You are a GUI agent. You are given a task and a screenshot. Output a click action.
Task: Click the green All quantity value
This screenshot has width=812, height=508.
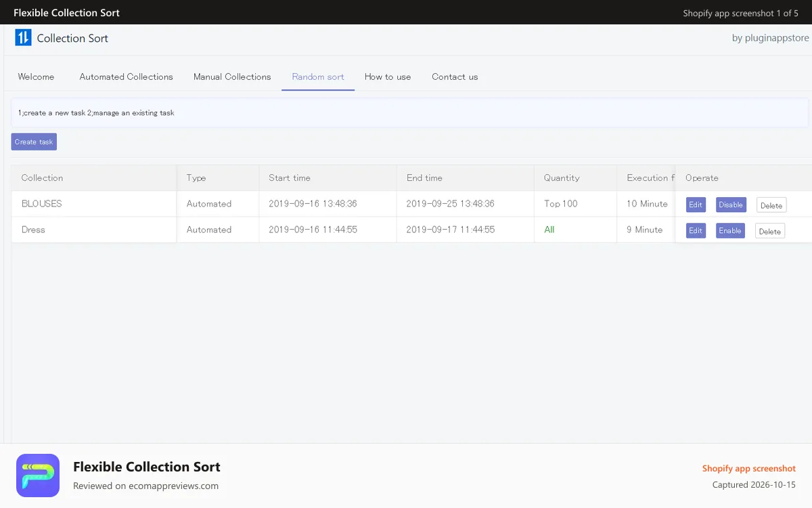(549, 230)
